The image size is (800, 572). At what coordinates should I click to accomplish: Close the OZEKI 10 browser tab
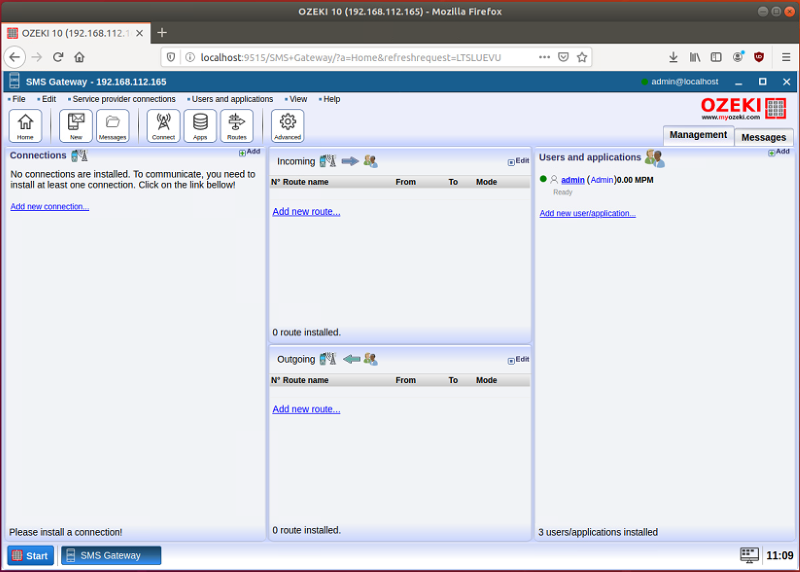tap(139, 33)
